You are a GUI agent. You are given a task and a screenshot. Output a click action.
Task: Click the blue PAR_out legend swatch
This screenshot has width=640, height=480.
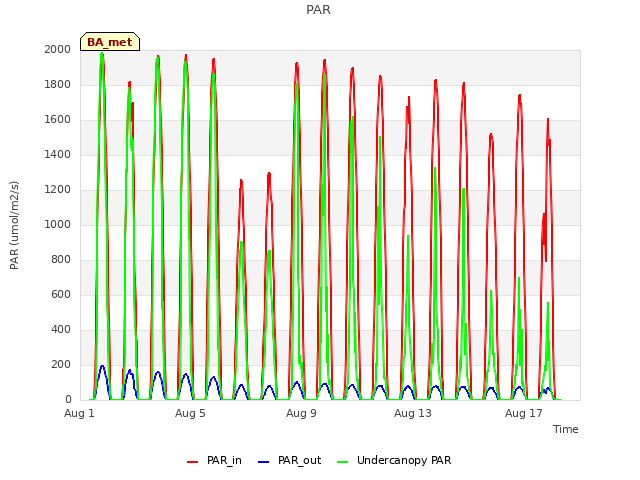pos(263,462)
